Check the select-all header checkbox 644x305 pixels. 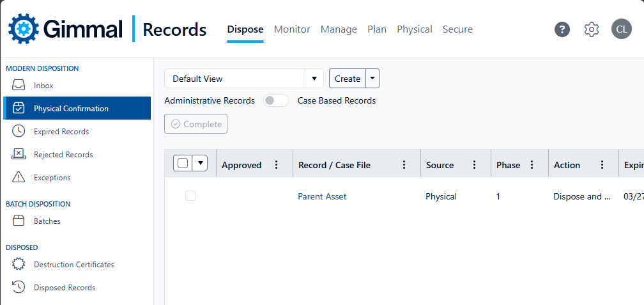(183, 163)
